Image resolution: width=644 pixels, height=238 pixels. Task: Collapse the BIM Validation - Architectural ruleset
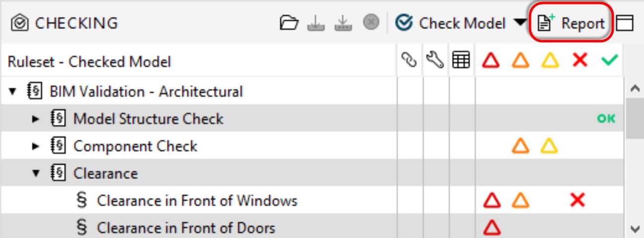pyautogui.click(x=12, y=92)
